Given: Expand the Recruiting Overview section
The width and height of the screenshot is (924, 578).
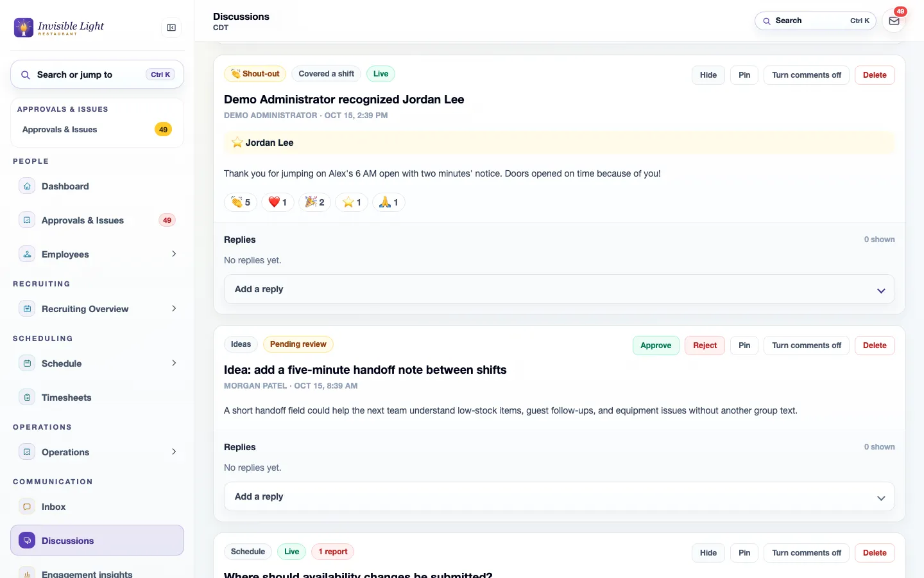Looking at the screenshot, I should [174, 309].
